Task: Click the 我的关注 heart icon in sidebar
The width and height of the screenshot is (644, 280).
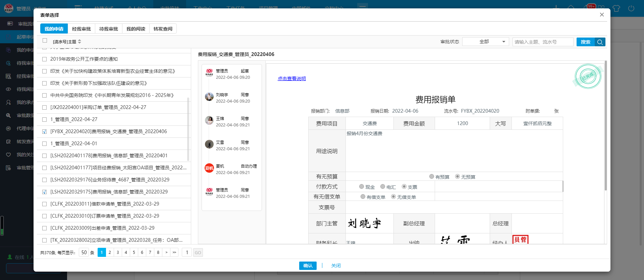Action: [x=9, y=155]
